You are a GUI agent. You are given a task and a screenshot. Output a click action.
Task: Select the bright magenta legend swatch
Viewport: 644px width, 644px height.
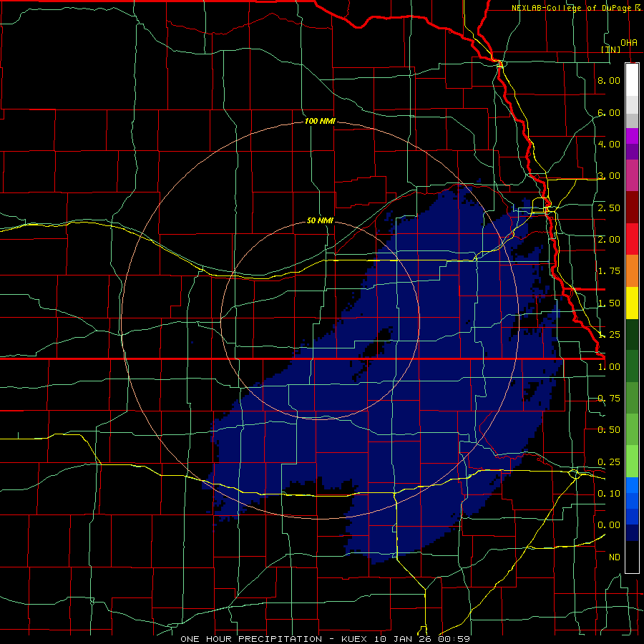pyautogui.click(x=632, y=136)
